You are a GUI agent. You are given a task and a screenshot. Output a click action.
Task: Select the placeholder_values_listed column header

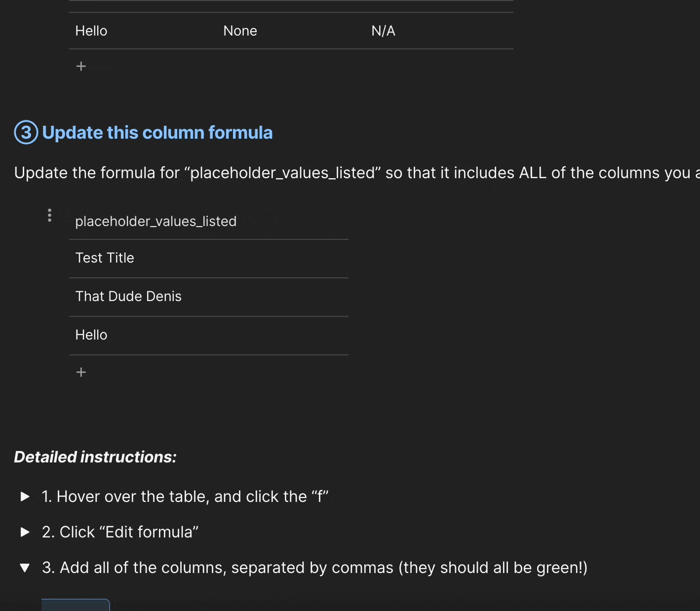pos(156,221)
